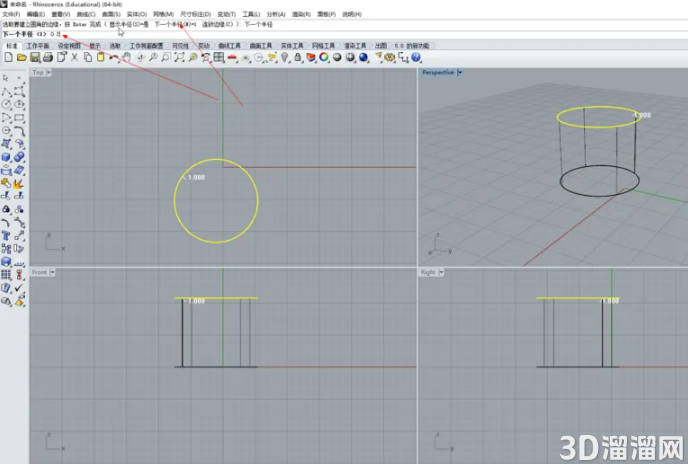Activate the Pan hand tool
Viewport: 688px width, 464px height.
126,57
